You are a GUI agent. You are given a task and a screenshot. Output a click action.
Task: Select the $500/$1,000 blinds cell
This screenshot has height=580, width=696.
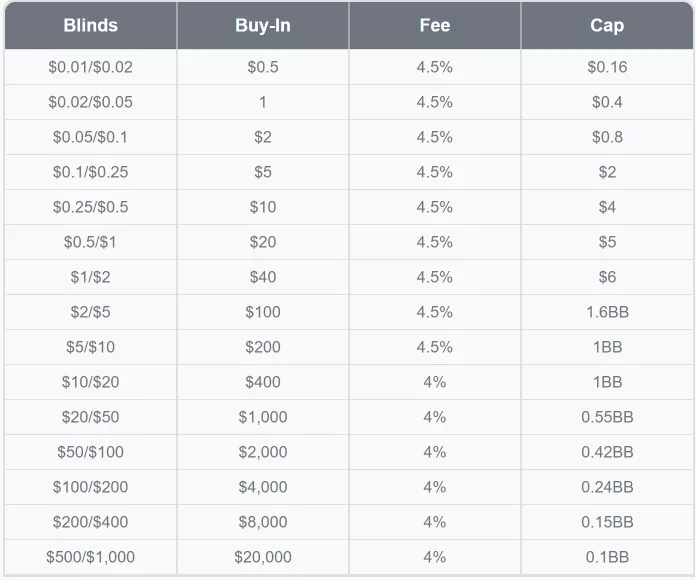click(x=90, y=557)
